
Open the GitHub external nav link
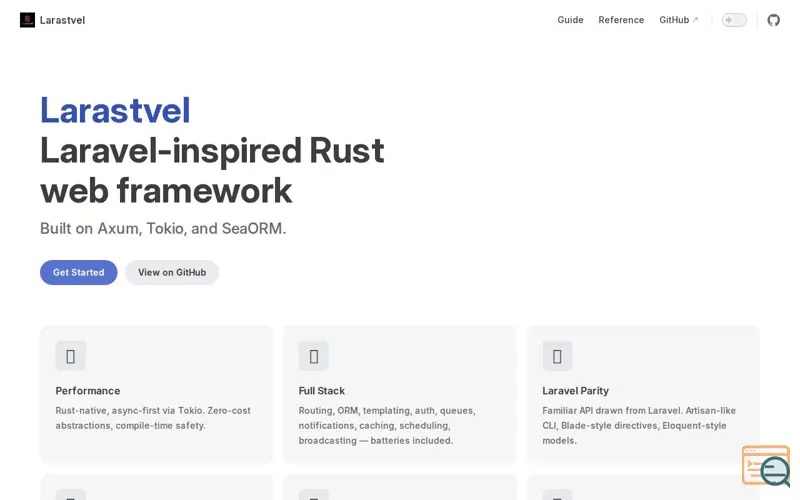click(x=679, y=20)
